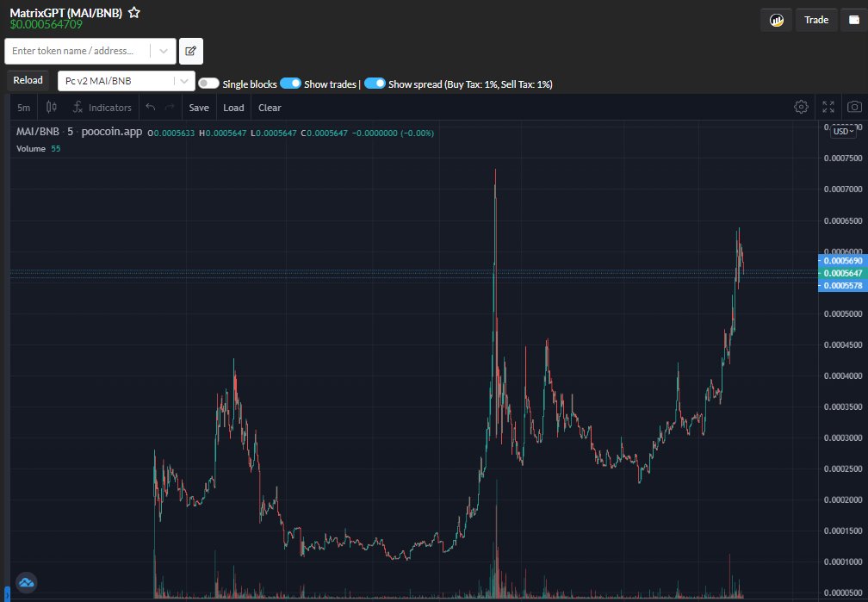Image resolution: width=868 pixels, height=602 pixels.
Task: Click the $0.000564709 token price
Action: click(x=46, y=24)
